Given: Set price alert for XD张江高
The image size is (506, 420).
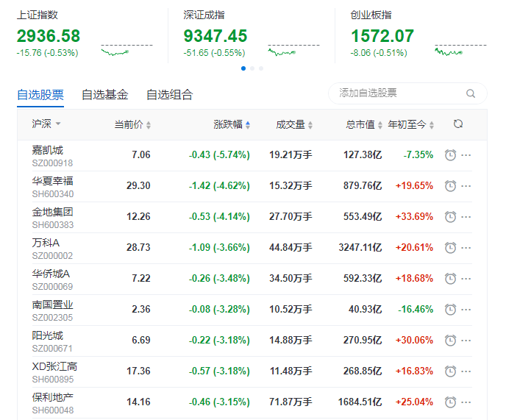Looking at the screenshot, I should (x=450, y=371).
